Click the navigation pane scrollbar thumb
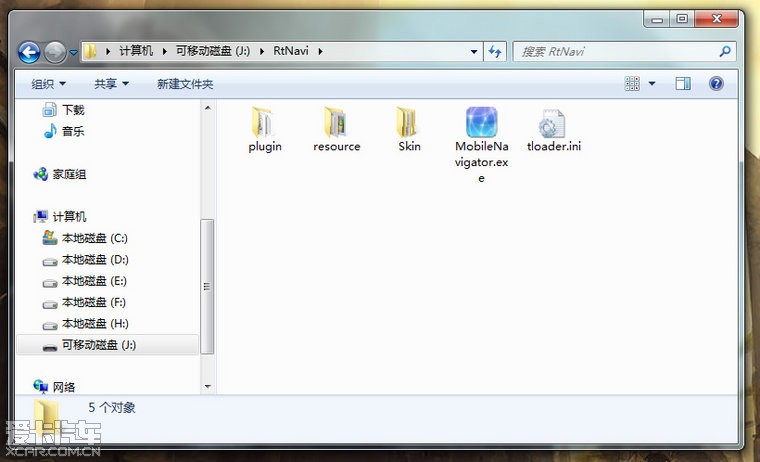 [x=207, y=287]
